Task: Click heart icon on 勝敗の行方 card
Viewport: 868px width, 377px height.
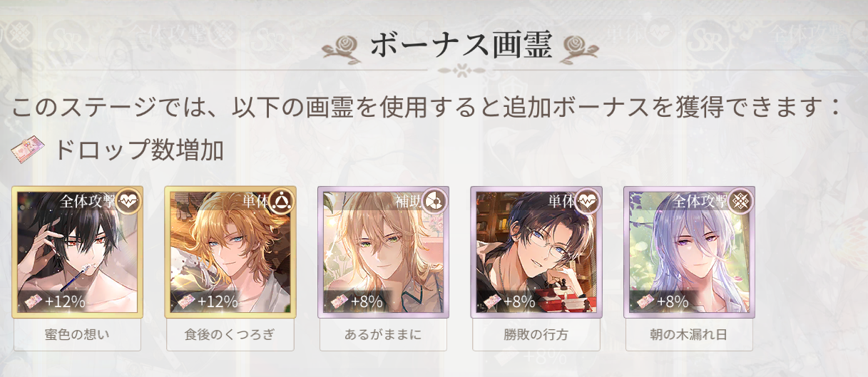Action: coord(588,201)
